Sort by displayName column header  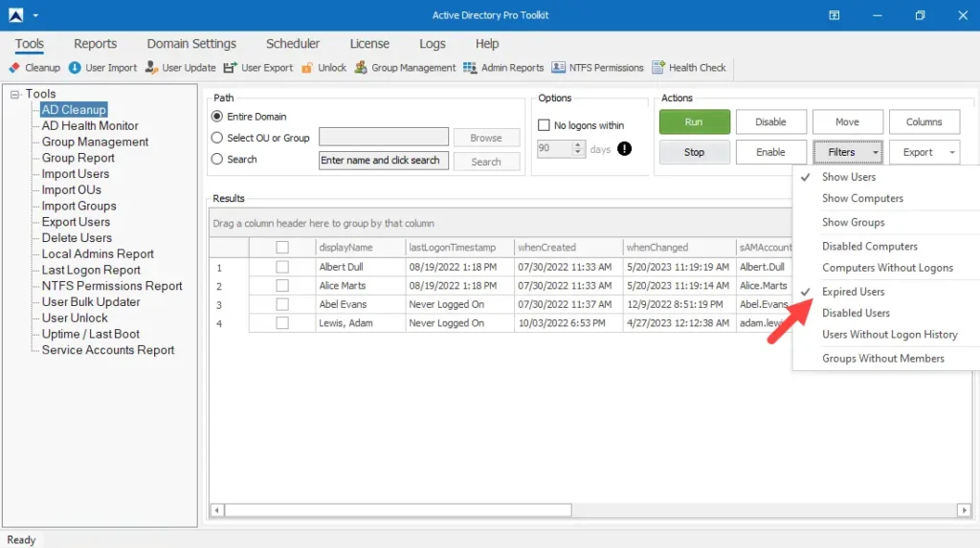(x=360, y=248)
